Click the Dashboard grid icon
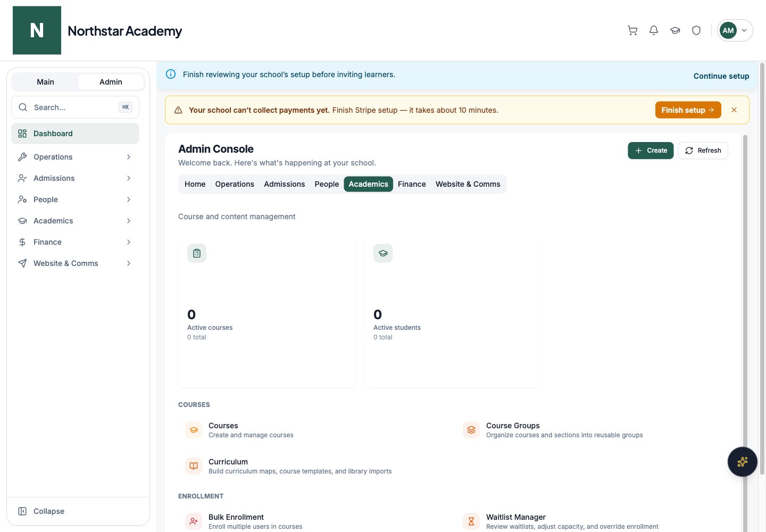The width and height of the screenshot is (766, 532). click(x=22, y=134)
